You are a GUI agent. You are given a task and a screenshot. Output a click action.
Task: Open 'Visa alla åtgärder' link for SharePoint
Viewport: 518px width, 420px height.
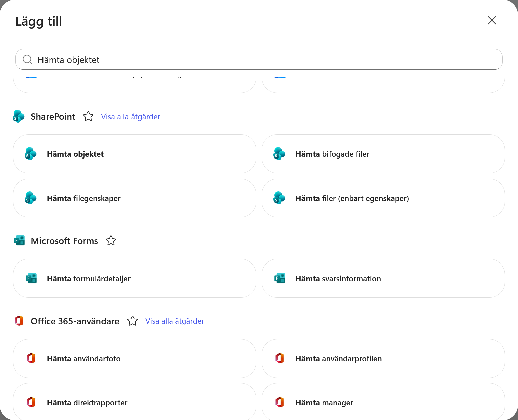click(131, 117)
